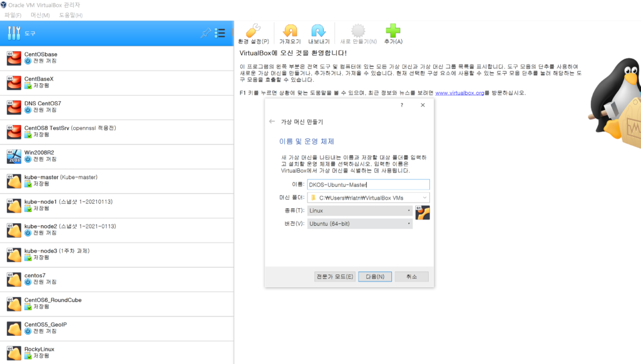Select the CentOS8 TestSrv name in the list
The width and height of the screenshot is (641, 364).
46,128
